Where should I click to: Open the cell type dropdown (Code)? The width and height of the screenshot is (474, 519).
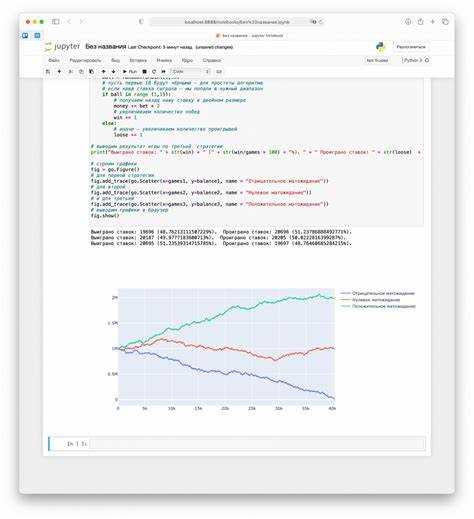click(x=190, y=72)
